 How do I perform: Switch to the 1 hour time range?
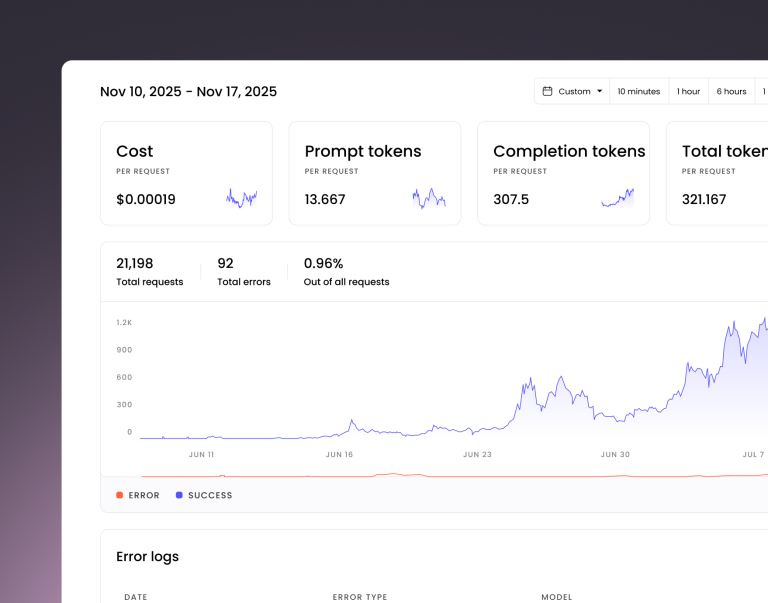coord(688,91)
